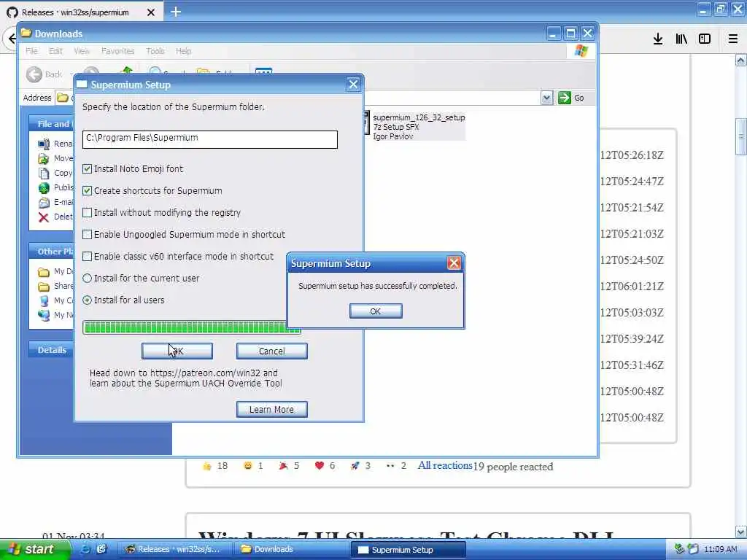Select Install for the current user

point(88,278)
